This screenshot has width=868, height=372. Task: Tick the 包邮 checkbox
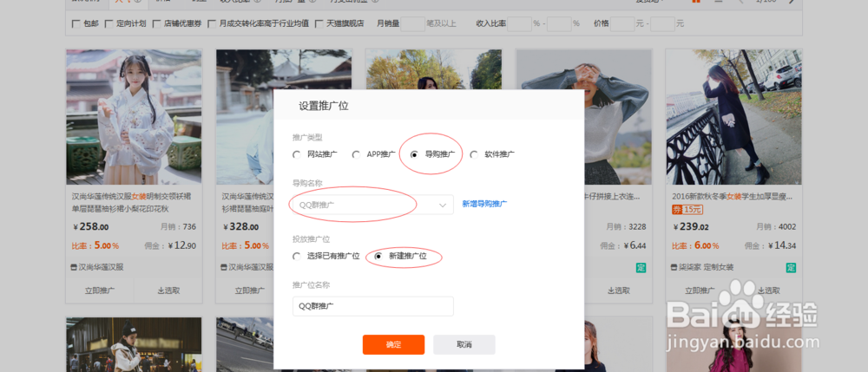(x=76, y=23)
